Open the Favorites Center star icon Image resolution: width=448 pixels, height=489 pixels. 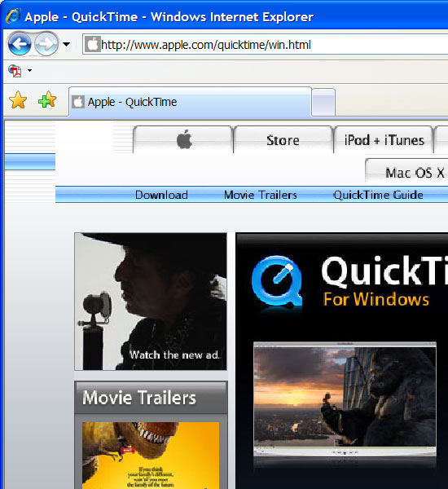(18, 100)
